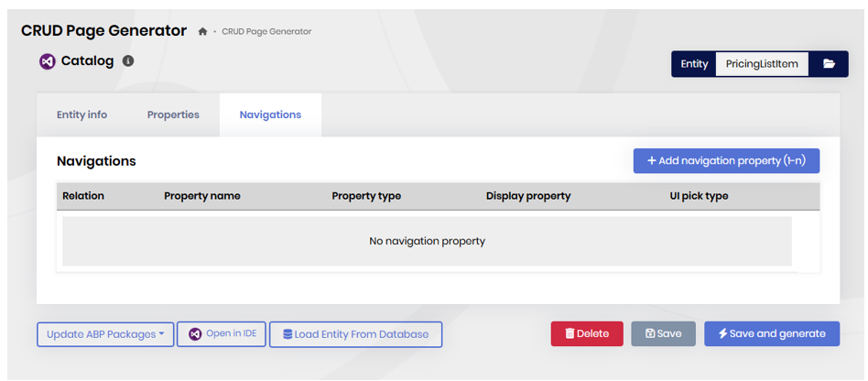Expand the Update ABP Packages dropdown
Image resolution: width=868 pixels, height=381 pixels.
point(105,334)
